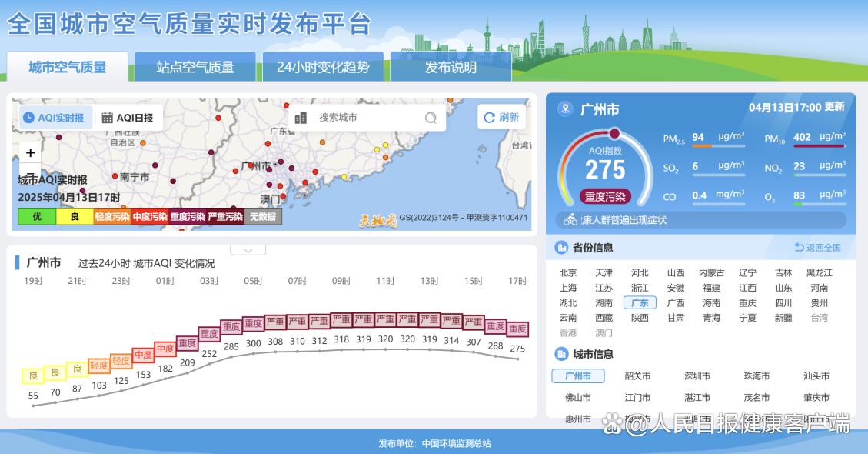Open the 24小时变化趋势 tab

pos(323,67)
